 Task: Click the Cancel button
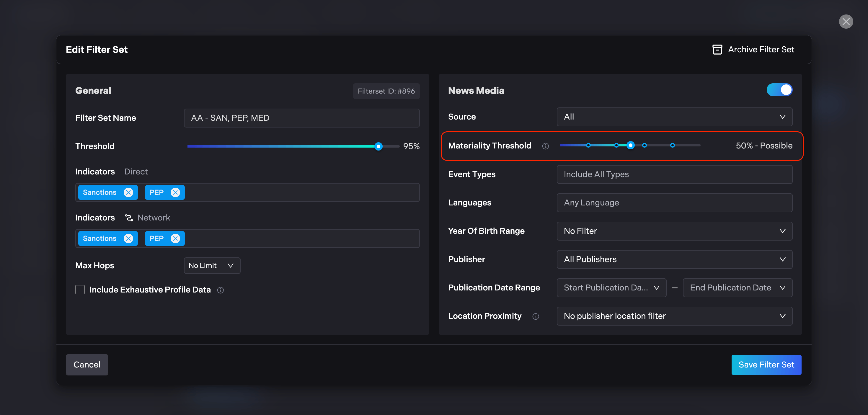pyautogui.click(x=87, y=365)
